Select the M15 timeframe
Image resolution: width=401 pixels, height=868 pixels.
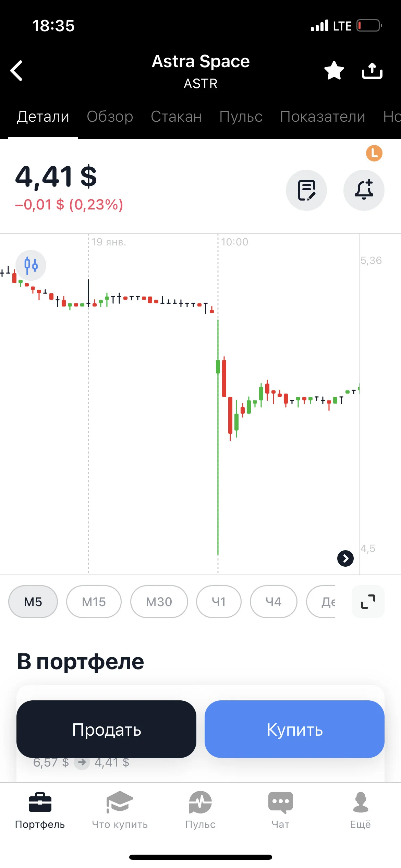tap(94, 602)
